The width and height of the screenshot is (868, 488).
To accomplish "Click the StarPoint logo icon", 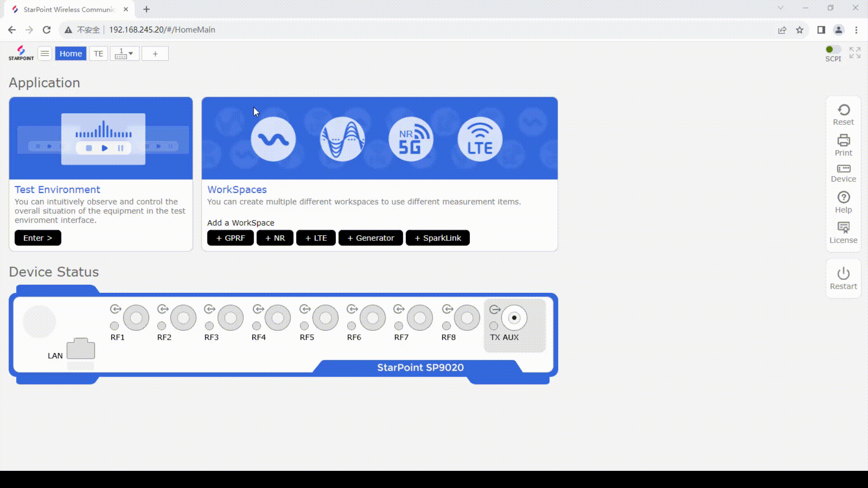I will point(21,53).
